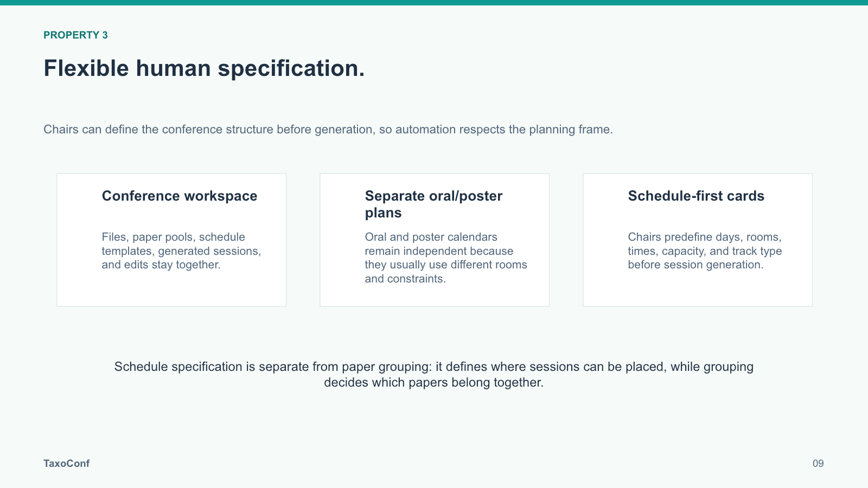Select the 'remain independent because' text line
This screenshot has height=488, width=868.
pos(439,251)
